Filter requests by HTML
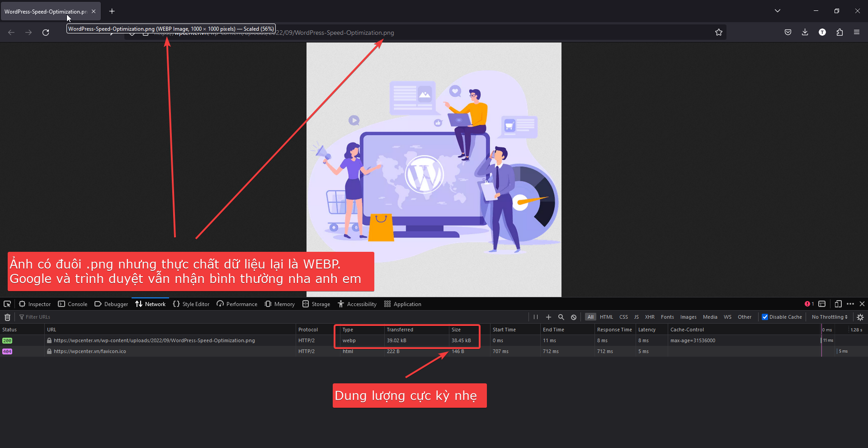868x448 pixels. [606, 317]
